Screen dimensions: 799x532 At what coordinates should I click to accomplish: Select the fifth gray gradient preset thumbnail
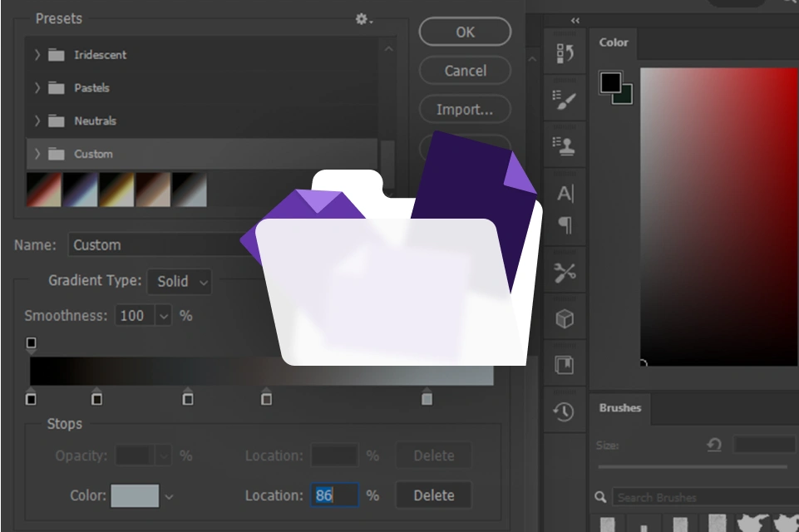190,190
